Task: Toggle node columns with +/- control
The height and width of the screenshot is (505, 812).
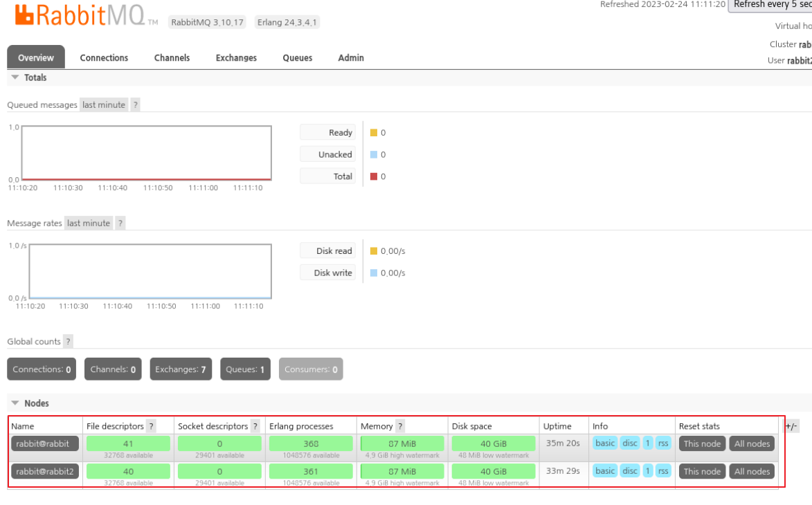Action: 791,426
